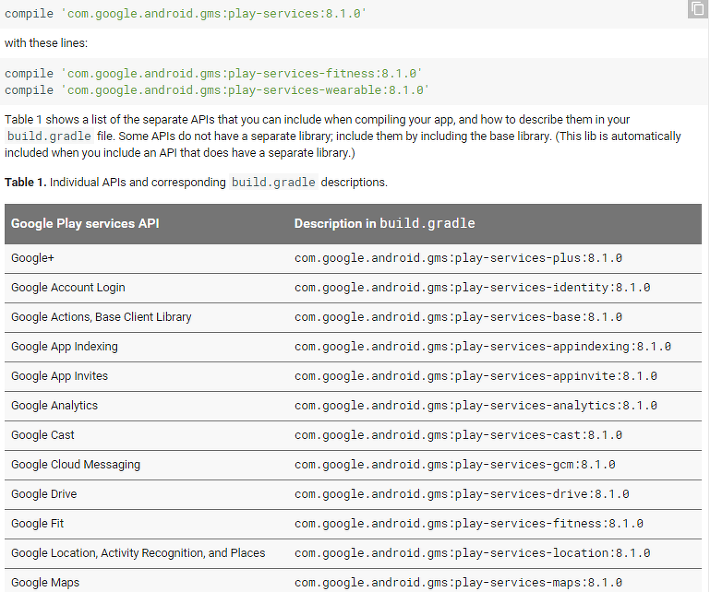Click the 'Table 1.' caption label
This screenshot has height=592, width=710.
25,182
